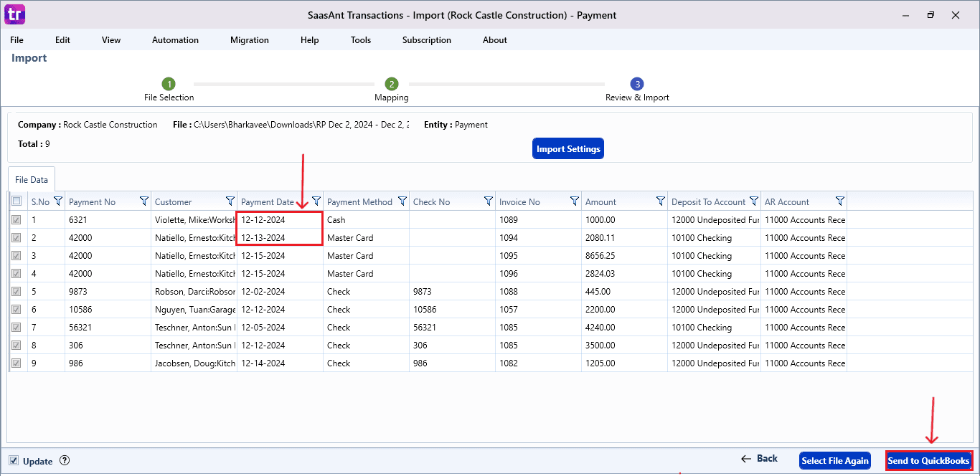Uncheck row 5 for Robson, Darci

(17, 291)
